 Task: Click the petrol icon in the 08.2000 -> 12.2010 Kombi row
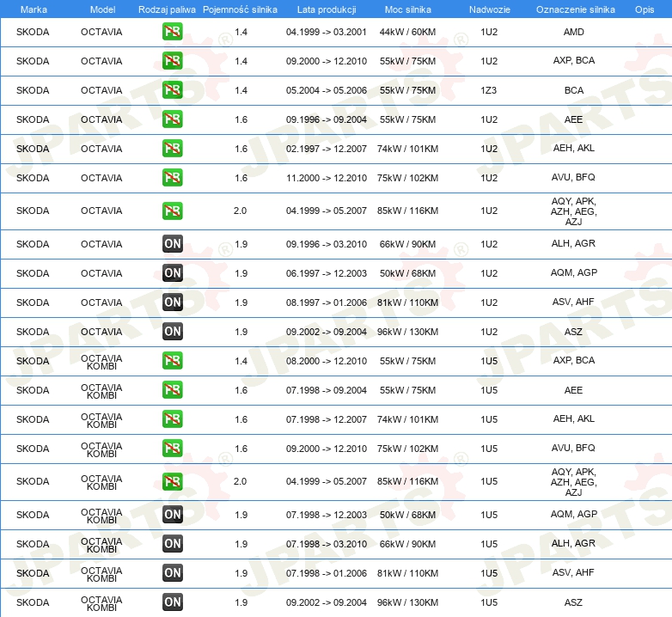(172, 361)
